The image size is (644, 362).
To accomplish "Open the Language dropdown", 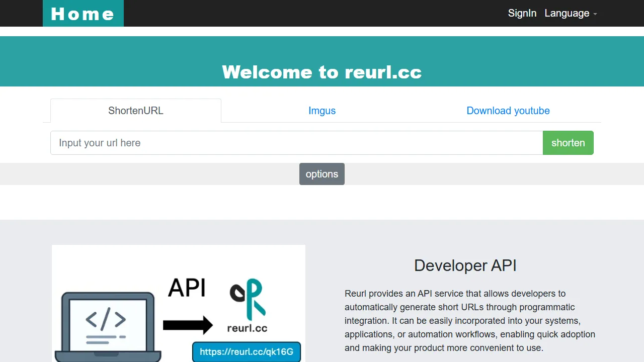I will coord(567,13).
